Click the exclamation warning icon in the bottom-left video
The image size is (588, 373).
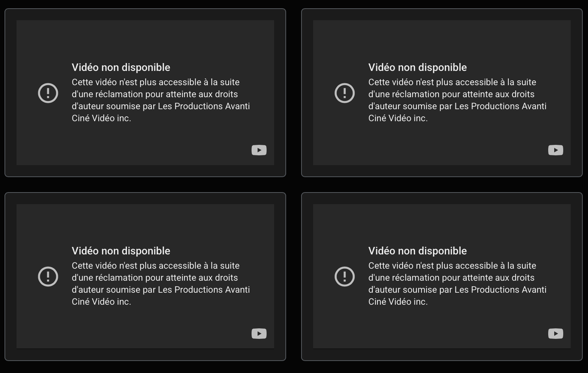tap(48, 277)
